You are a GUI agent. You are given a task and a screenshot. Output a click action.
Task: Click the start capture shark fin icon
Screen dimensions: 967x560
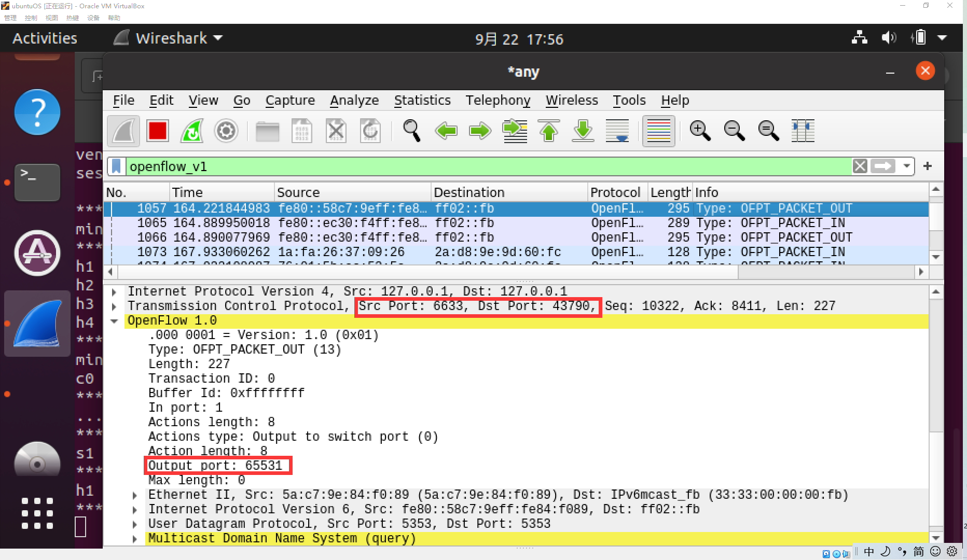(123, 131)
